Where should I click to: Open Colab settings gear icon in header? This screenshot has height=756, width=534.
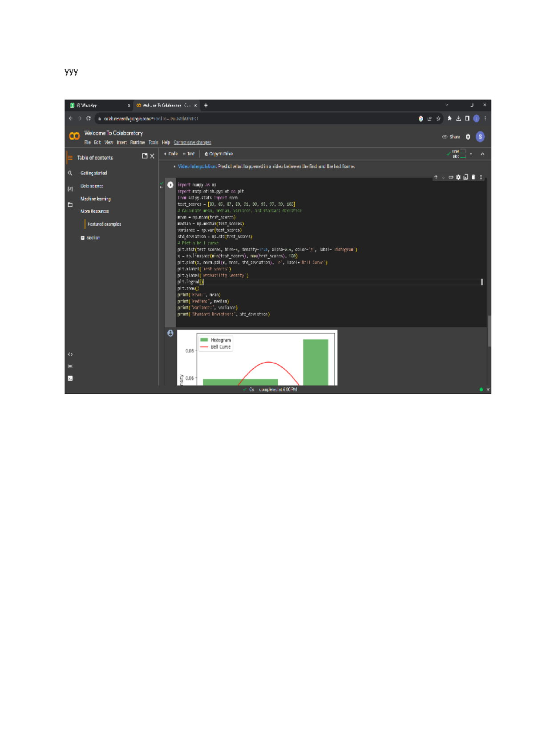point(468,137)
